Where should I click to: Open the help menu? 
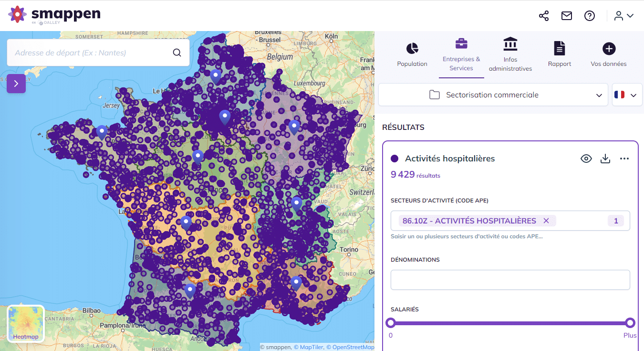pyautogui.click(x=590, y=16)
